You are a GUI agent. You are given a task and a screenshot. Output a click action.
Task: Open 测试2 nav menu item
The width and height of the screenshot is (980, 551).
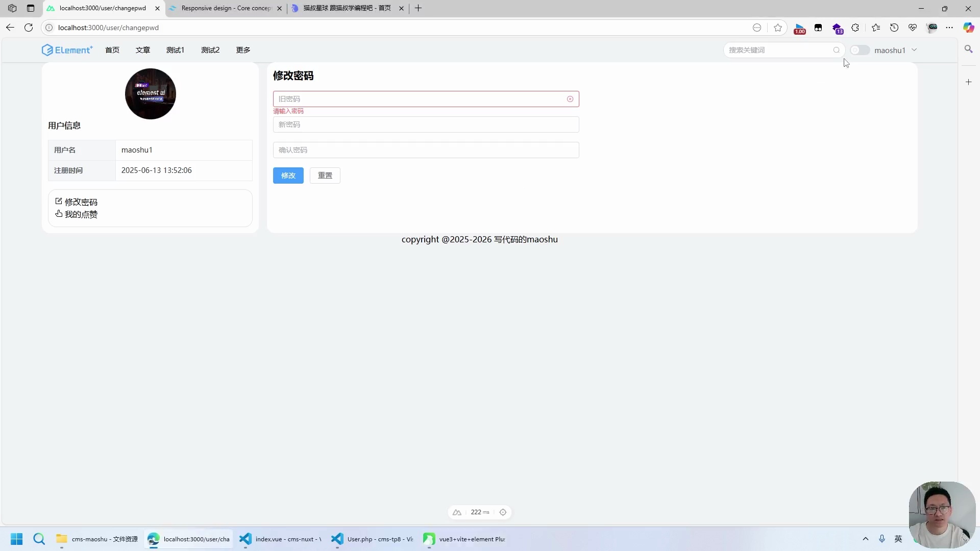point(210,50)
